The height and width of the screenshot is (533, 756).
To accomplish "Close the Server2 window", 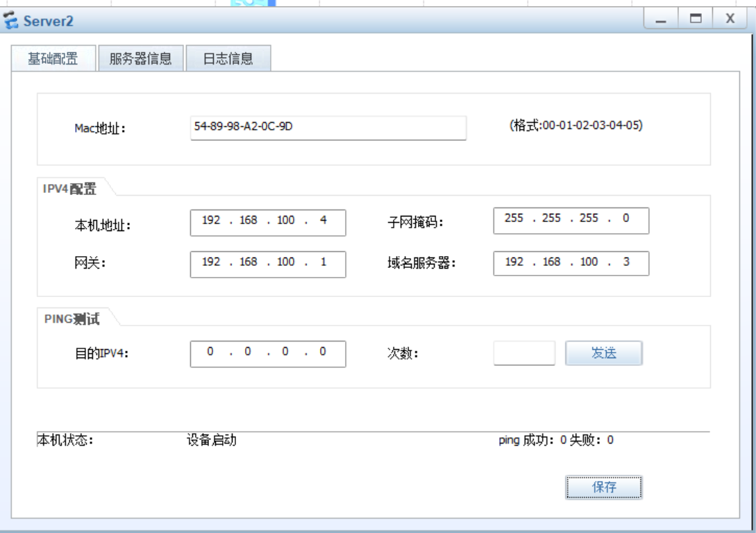I will [x=730, y=19].
